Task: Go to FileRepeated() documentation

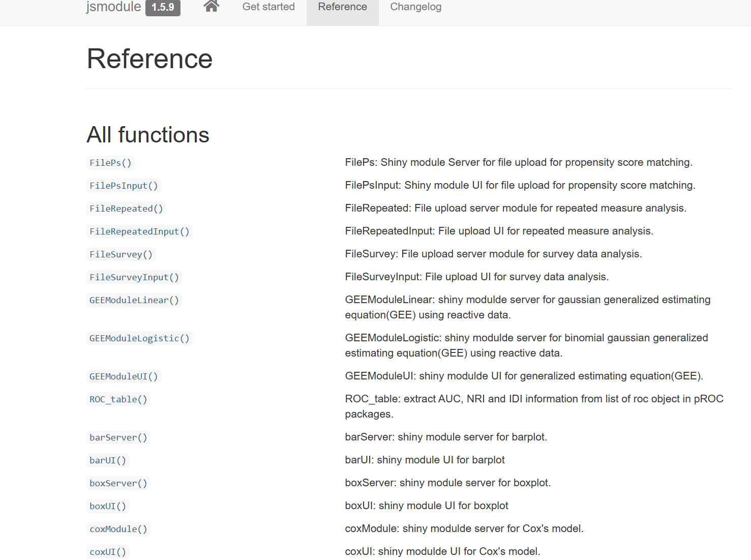Action: pyautogui.click(x=126, y=209)
